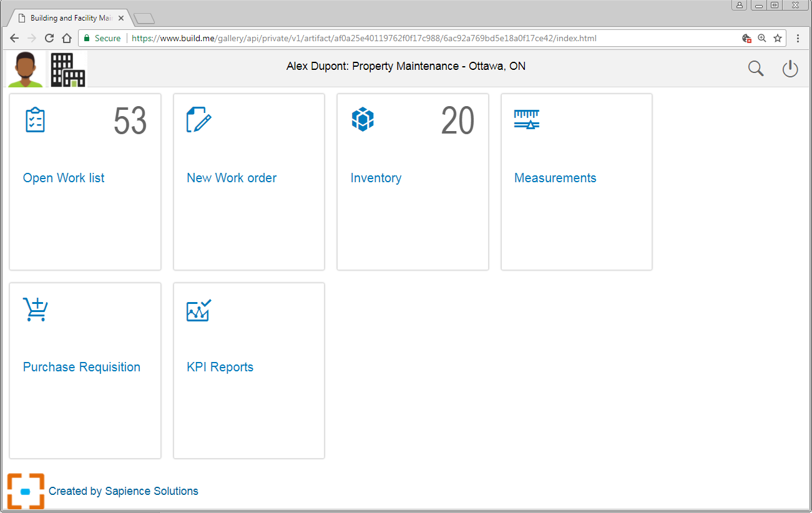Open the Purchase Requisition link
The image size is (812, 513).
(82, 367)
